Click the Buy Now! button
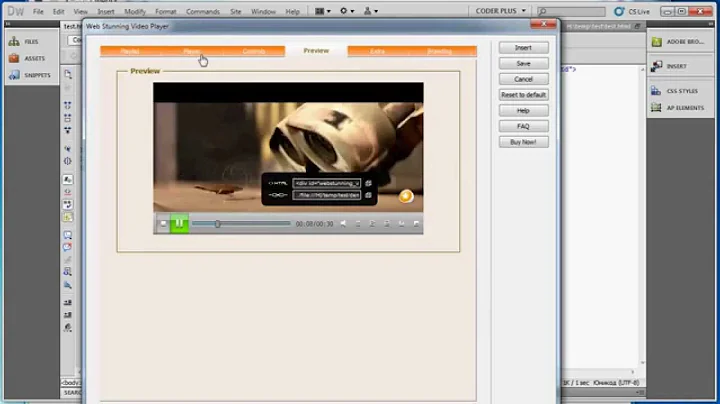720x404 pixels. pyautogui.click(x=523, y=142)
